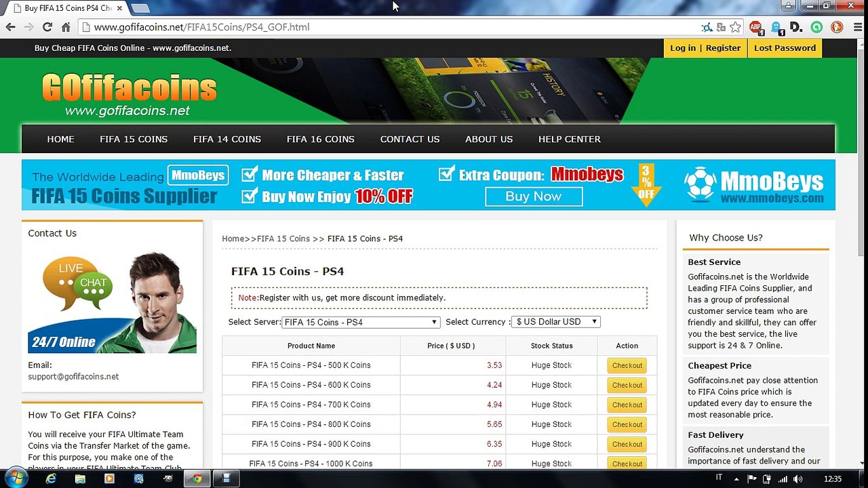The height and width of the screenshot is (488, 868).
Task: Click the teal molecule icon in the address bar
Action: coord(707,27)
